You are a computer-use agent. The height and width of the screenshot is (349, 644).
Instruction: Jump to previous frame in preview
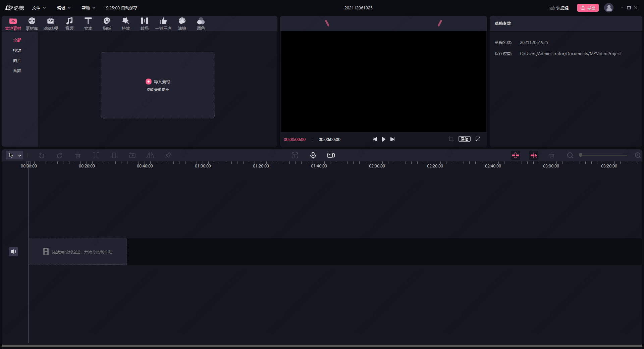pyautogui.click(x=375, y=139)
